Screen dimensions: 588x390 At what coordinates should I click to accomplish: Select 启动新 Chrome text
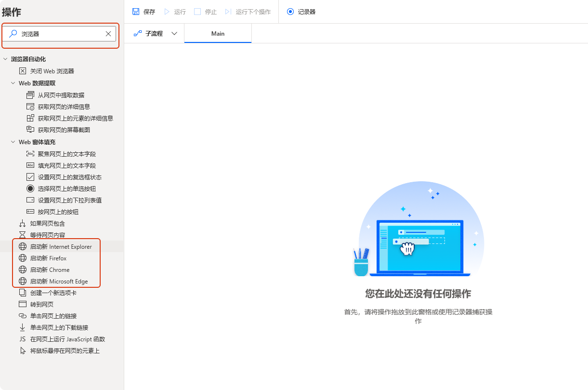50,270
